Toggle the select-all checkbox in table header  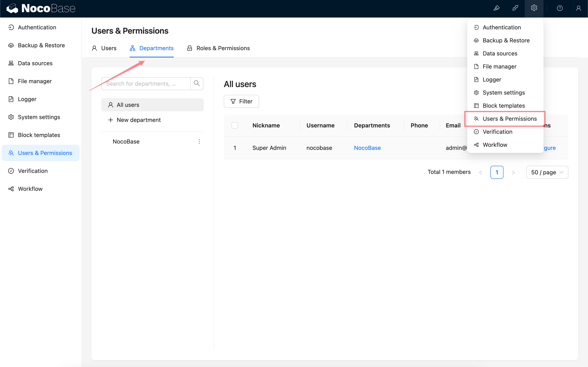[235, 125]
